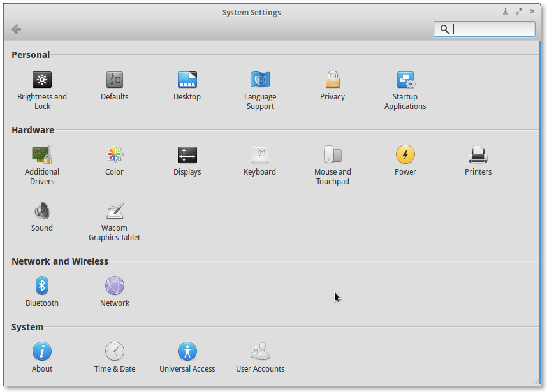The height and width of the screenshot is (392, 547).
Task: Open the Brightness and Lock settings
Action: [x=42, y=80]
